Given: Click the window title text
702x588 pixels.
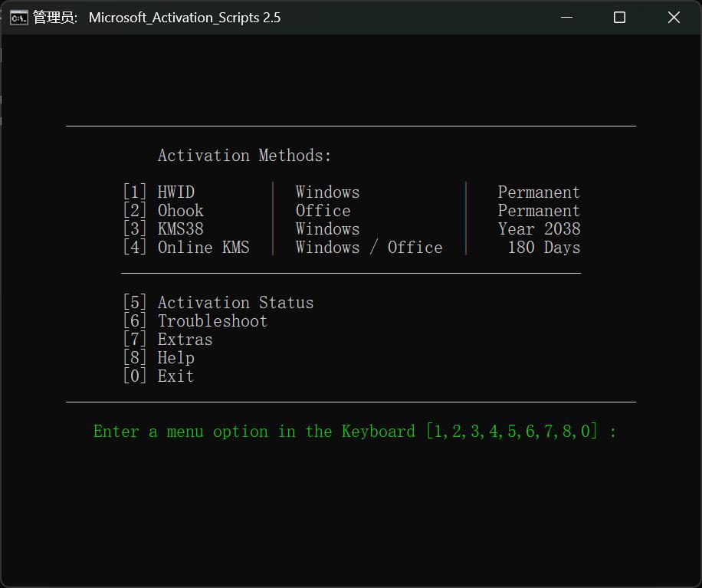Looking at the screenshot, I should click(x=185, y=18).
